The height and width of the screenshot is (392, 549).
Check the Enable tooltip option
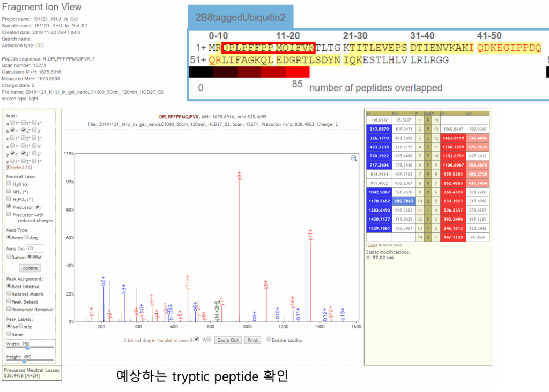[x=269, y=340]
